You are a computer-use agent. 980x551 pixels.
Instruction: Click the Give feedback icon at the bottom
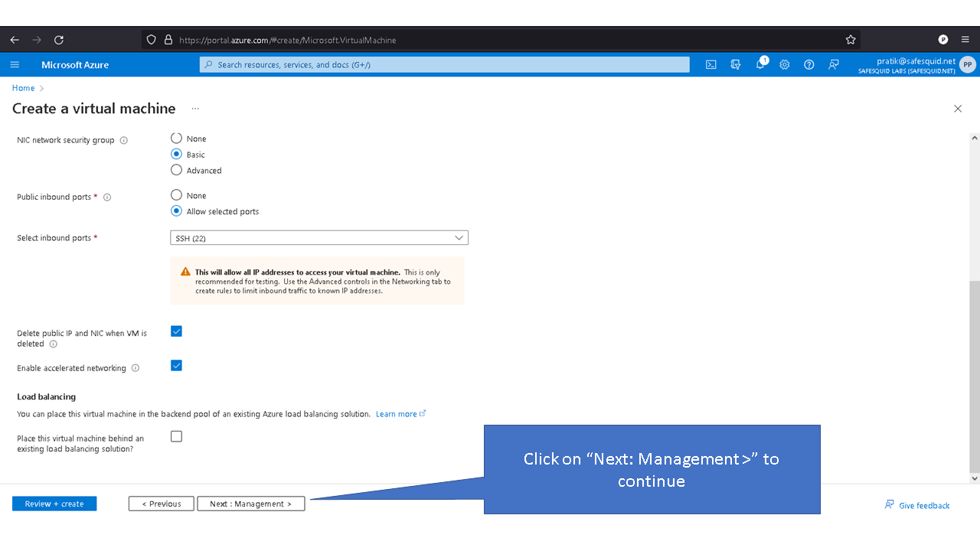pos(889,505)
